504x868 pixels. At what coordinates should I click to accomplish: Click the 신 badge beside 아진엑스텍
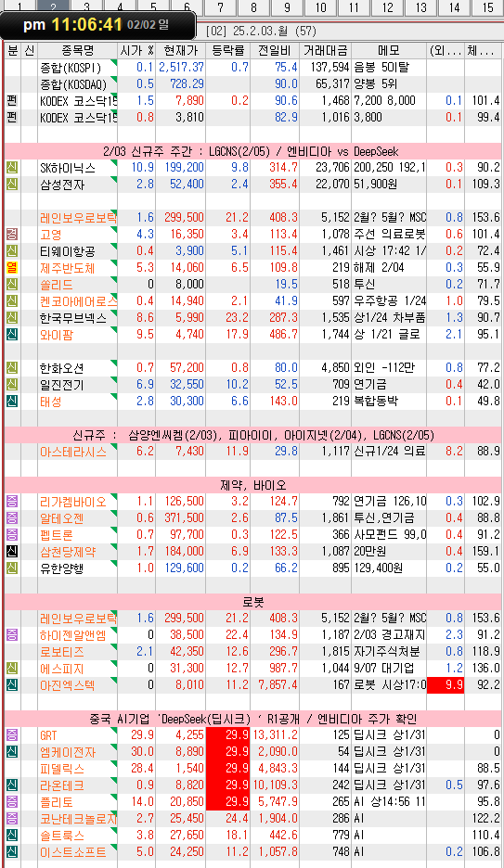pos(12,684)
